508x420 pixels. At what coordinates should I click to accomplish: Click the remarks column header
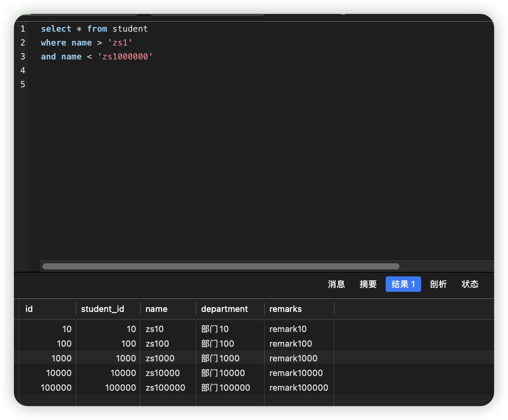[286, 309]
